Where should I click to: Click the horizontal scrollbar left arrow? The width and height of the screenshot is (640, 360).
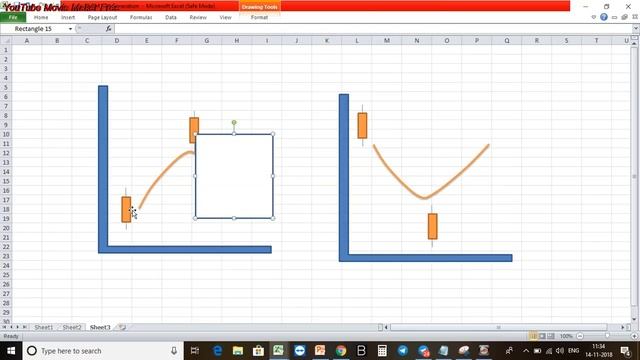[x=386, y=327]
